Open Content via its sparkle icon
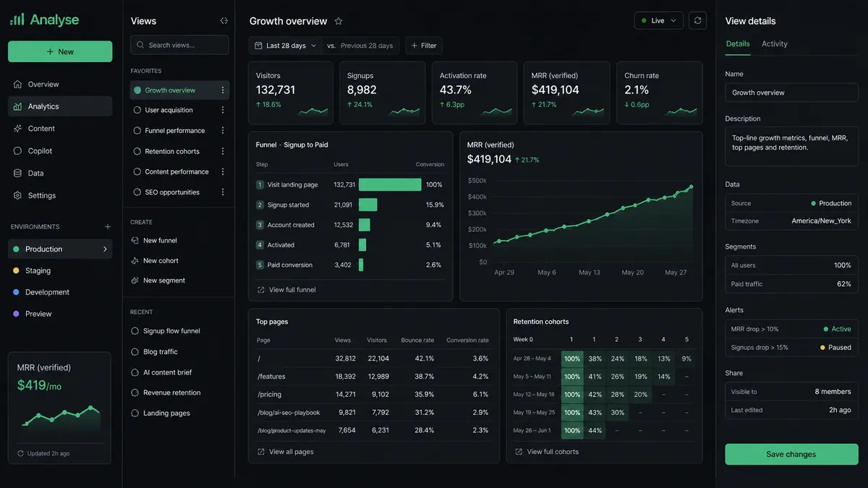This screenshot has width=868, height=488. click(18, 129)
